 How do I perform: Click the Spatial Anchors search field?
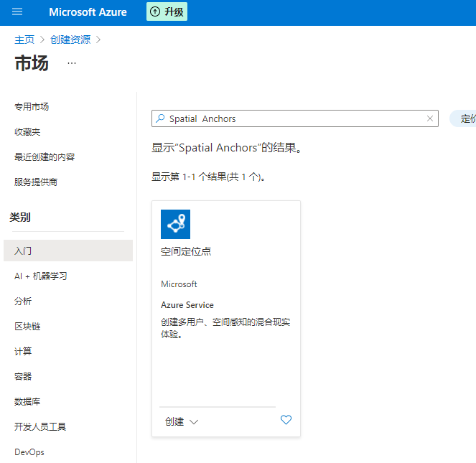[x=295, y=118]
